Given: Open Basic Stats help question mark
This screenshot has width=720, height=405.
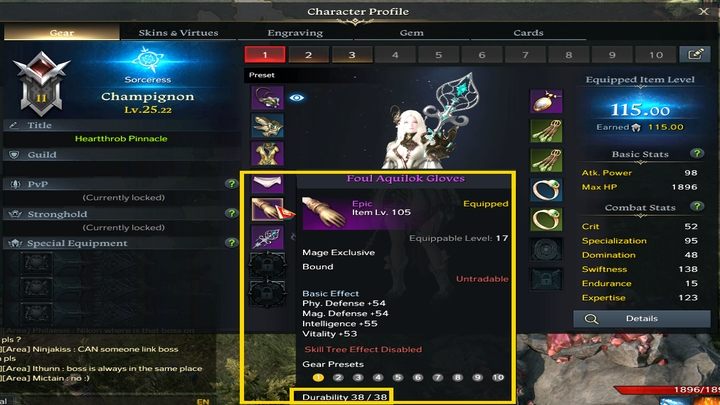Looking at the screenshot, I should [x=697, y=153].
